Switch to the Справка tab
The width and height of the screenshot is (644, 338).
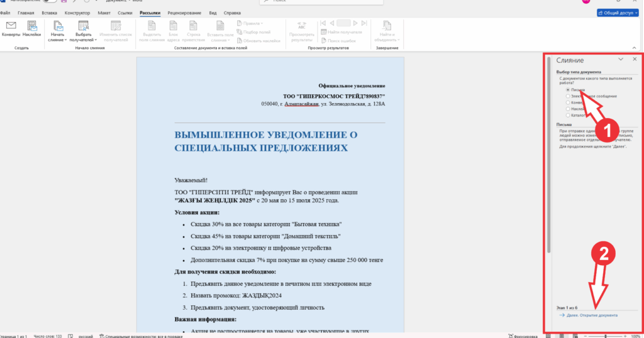232,13
